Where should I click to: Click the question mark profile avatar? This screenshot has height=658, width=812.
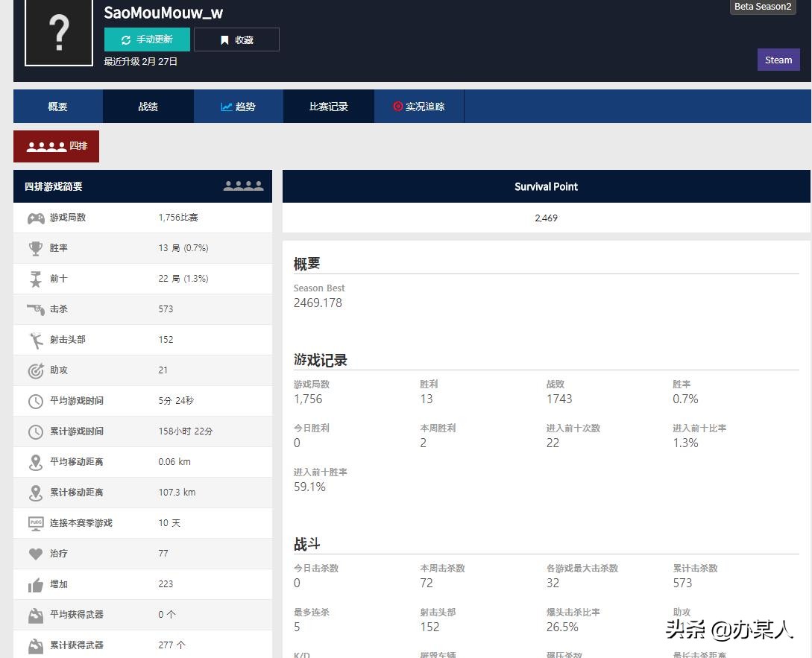(58, 32)
